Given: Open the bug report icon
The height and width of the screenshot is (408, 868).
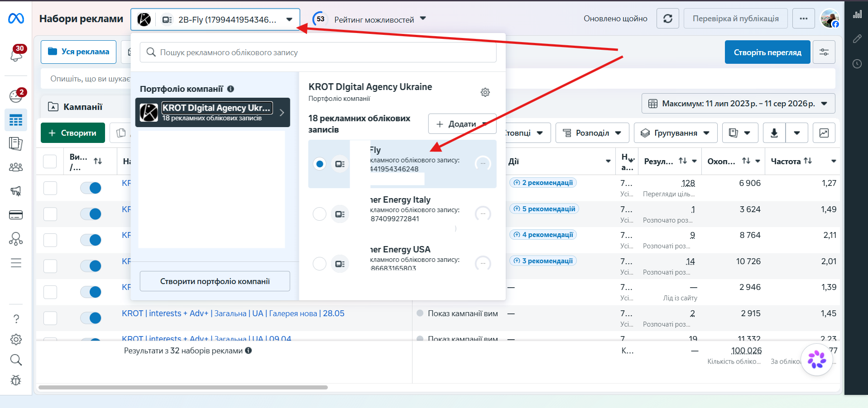Looking at the screenshot, I should (x=16, y=380).
